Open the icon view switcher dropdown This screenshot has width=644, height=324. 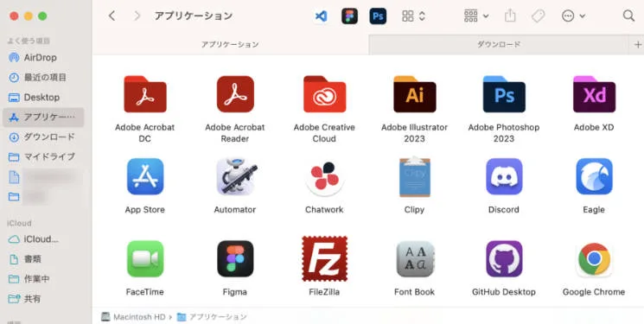pos(413,16)
